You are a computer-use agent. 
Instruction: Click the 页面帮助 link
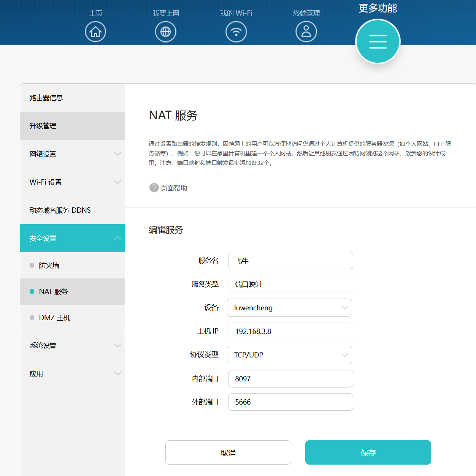[174, 188]
